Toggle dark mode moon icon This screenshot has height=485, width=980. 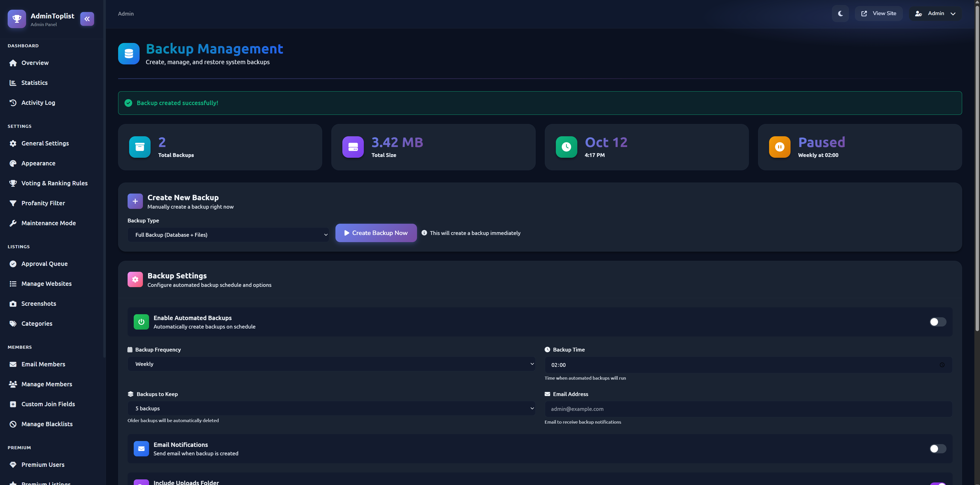(x=840, y=14)
